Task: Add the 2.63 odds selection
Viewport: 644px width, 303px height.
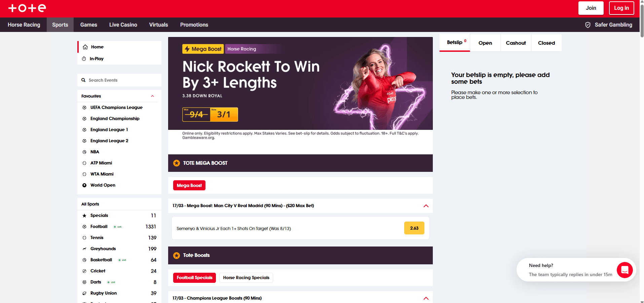Action: click(414, 228)
